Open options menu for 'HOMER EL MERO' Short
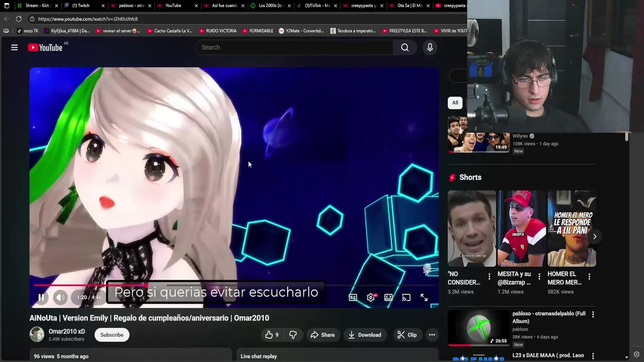This screenshot has width=644, height=362. (589, 277)
